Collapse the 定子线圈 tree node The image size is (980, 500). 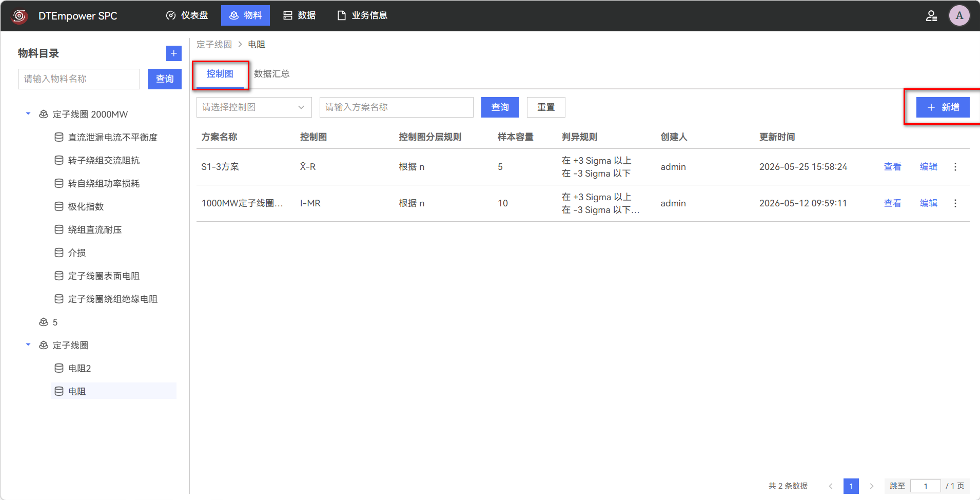tap(28, 345)
